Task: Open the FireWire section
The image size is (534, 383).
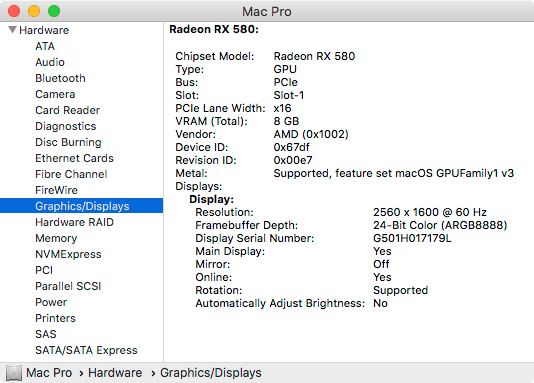Action: click(x=57, y=190)
